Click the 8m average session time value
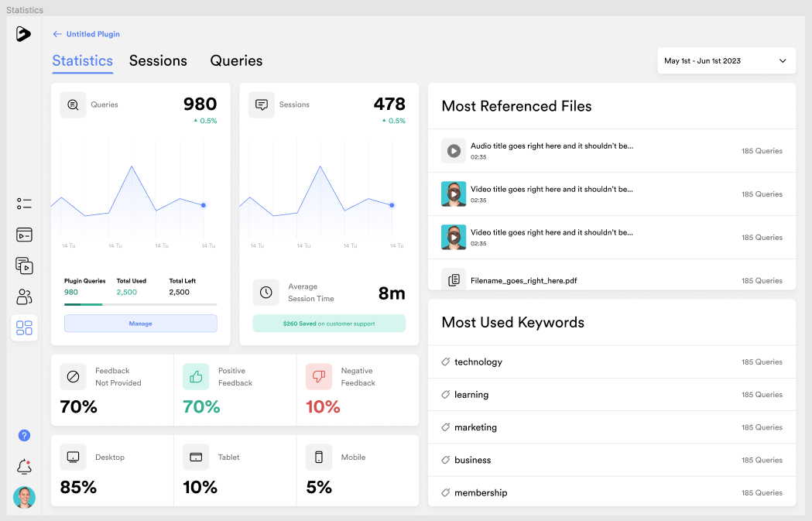This screenshot has width=812, height=521. tap(392, 293)
